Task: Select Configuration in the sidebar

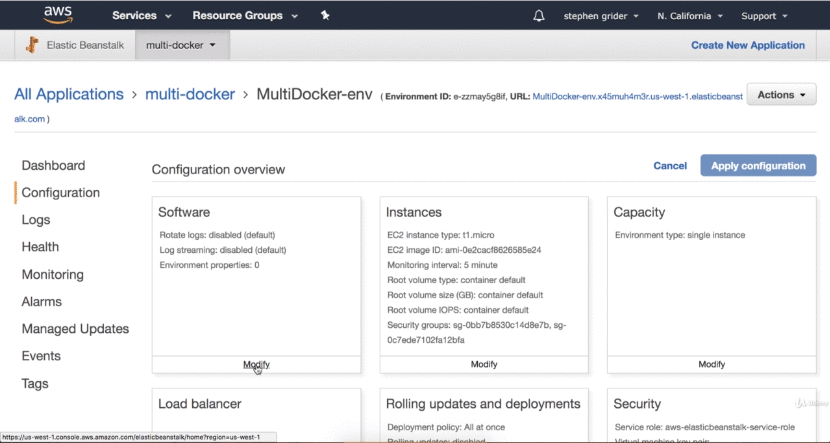Action: coord(61,192)
